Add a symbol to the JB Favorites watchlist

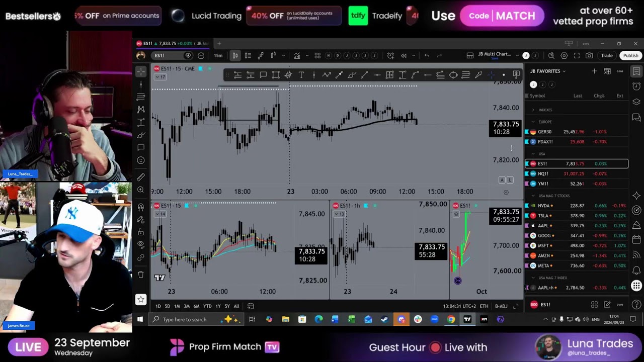[594, 71]
